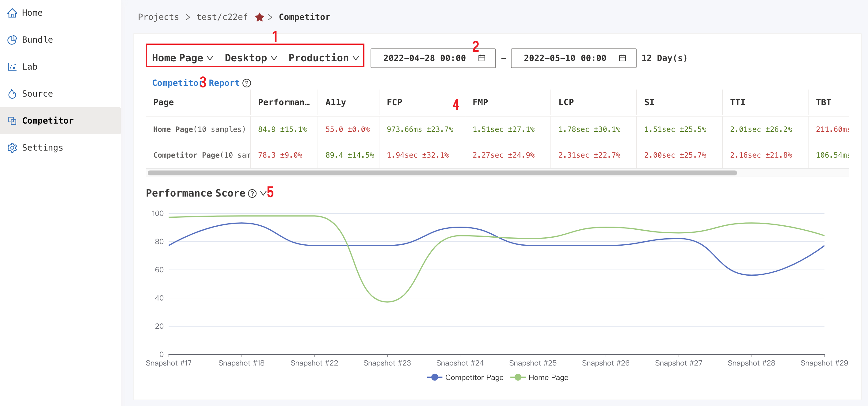Open the Home Page dropdown
Image resolution: width=868 pixels, height=406 pixels.
point(183,58)
